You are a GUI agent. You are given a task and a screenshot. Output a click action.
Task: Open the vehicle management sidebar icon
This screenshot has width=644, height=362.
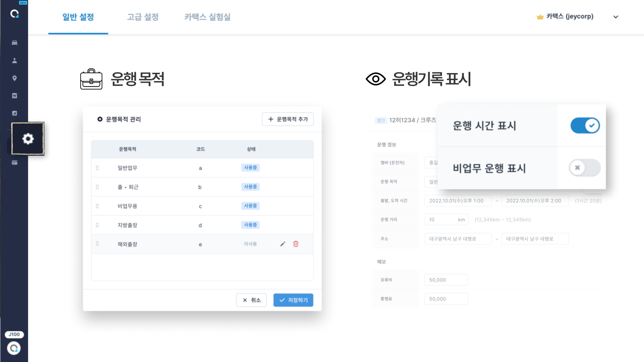(14, 43)
